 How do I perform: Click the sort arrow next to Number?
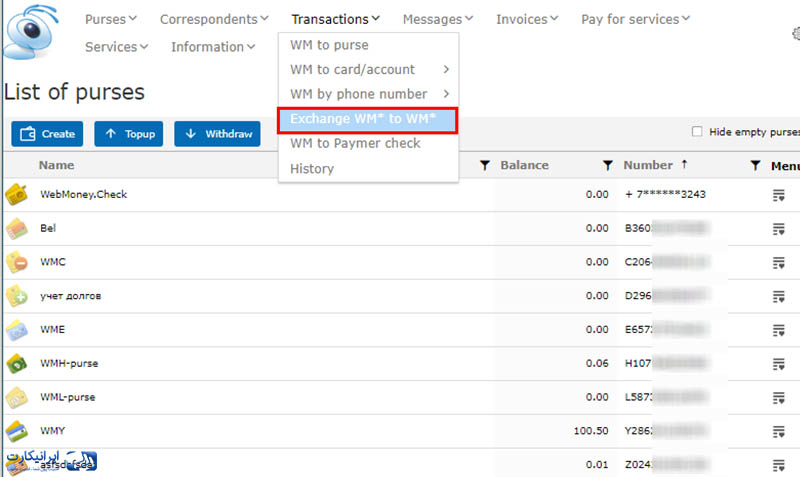click(684, 164)
